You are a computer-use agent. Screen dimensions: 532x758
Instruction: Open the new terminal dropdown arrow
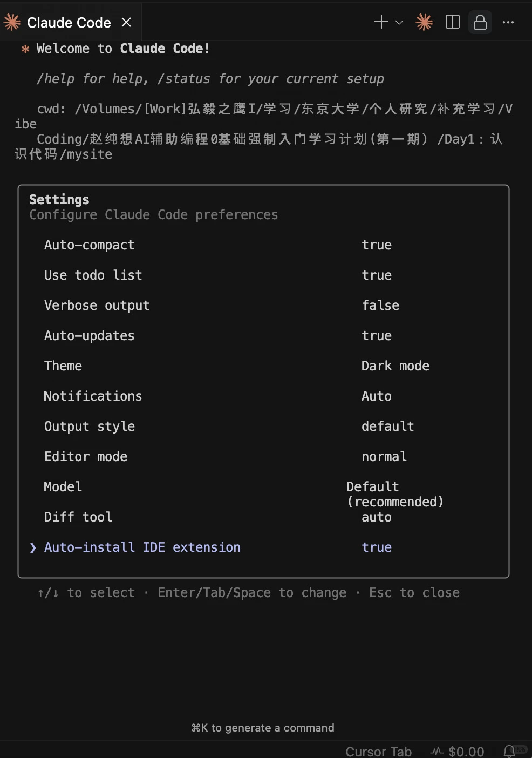point(399,23)
